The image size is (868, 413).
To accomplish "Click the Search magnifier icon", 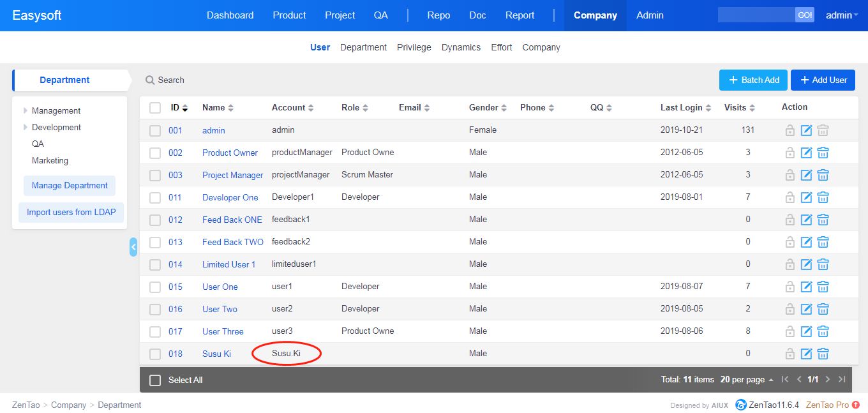I will (x=150, y=80).
